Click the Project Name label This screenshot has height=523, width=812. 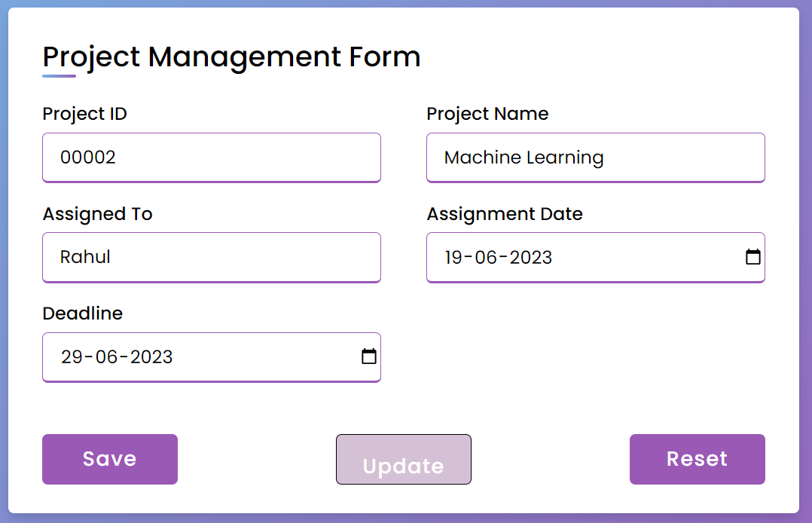(488, 114)
